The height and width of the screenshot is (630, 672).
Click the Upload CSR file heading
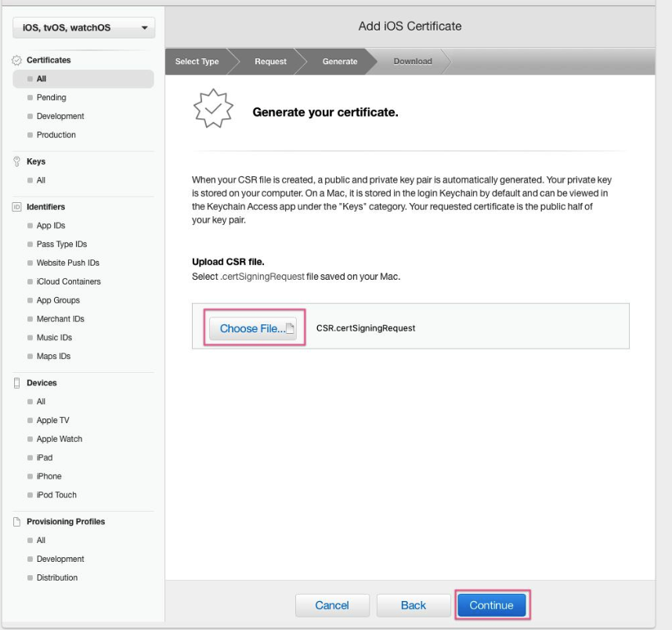coord(228,262)
